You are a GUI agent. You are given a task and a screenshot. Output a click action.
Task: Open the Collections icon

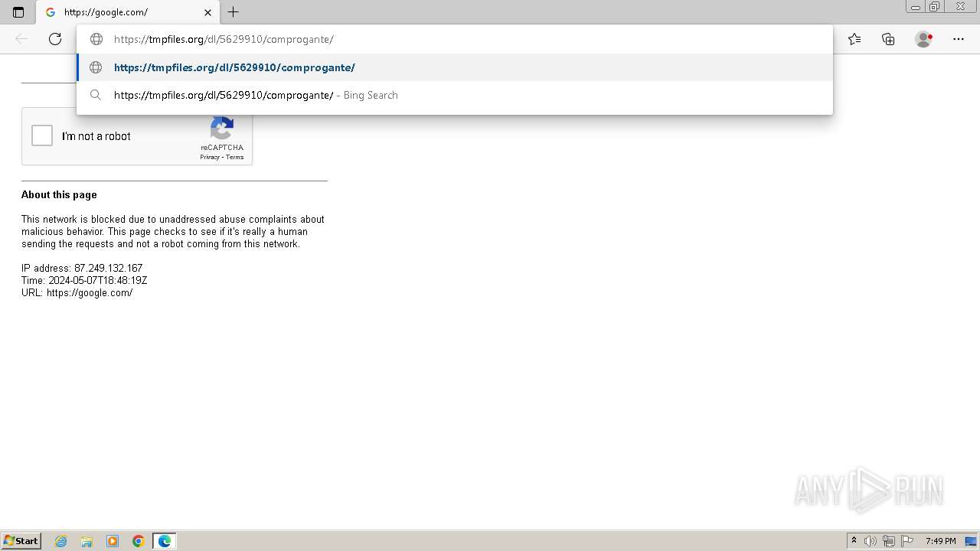pyautogui.click(x=888, y=39)
